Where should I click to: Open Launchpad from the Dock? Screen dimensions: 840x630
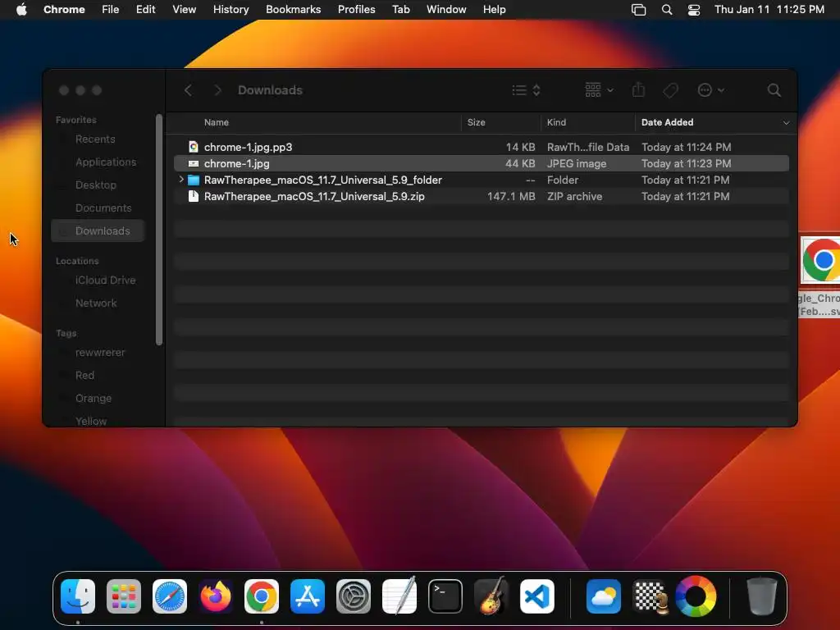124,596
